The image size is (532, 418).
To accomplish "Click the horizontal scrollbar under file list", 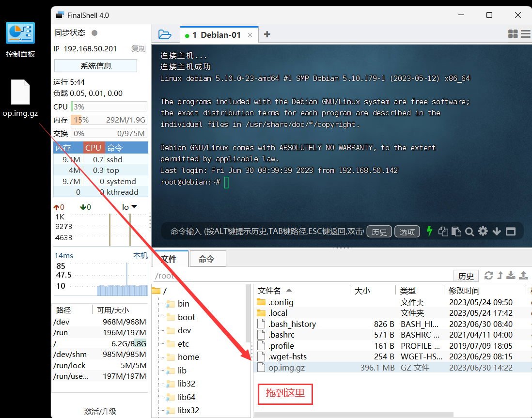I will [x=354, y=415].
